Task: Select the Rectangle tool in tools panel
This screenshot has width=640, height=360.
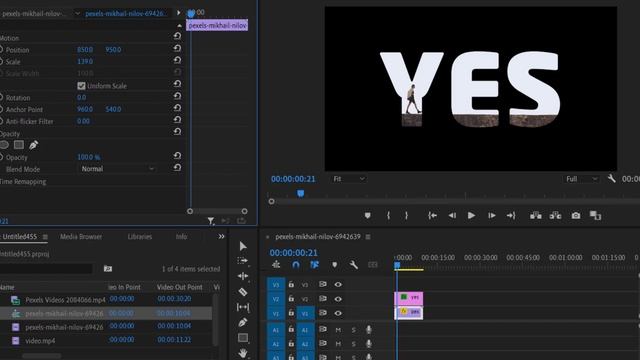Action: (x=242, y=338)
